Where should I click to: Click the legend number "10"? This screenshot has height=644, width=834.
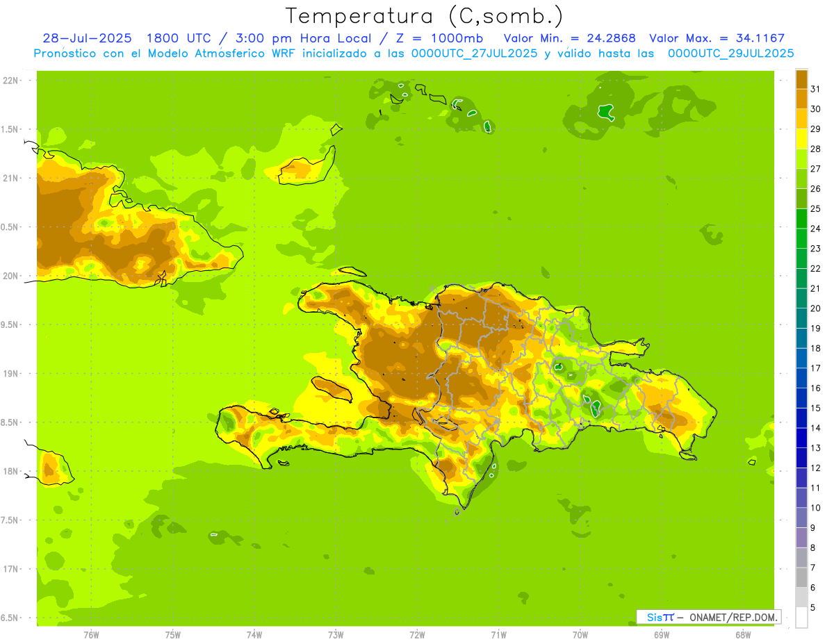coord(815,508)
